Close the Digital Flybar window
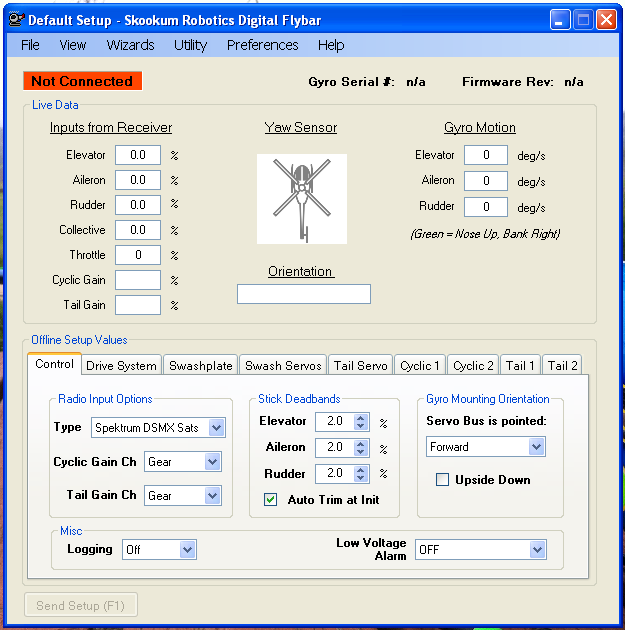The width and height of the screenshot is (625, 630). pyautogui.click(x=607, y=20)
